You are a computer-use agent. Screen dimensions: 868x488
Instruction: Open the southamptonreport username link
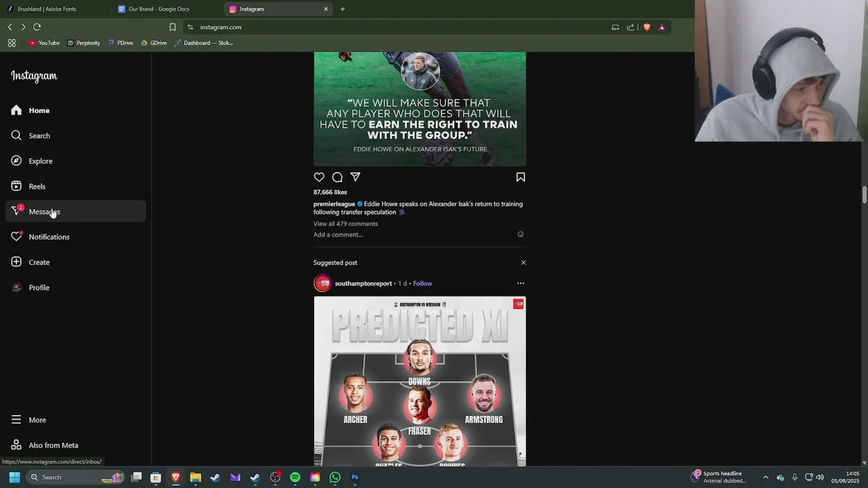tap(363, 283)
